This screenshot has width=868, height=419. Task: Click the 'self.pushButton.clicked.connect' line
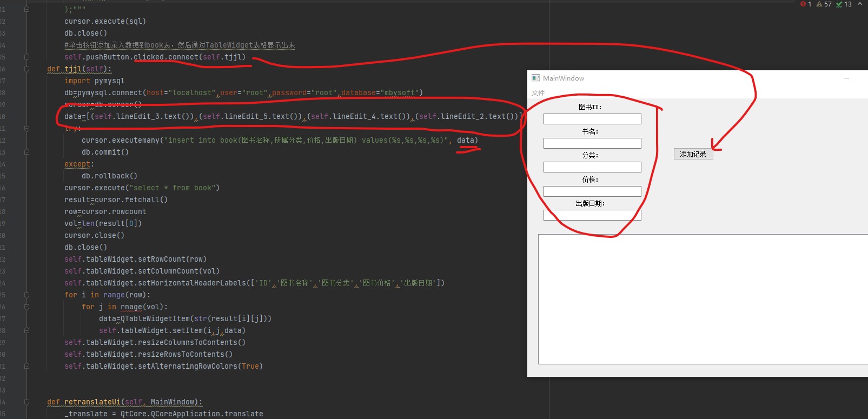pos(155,57)
